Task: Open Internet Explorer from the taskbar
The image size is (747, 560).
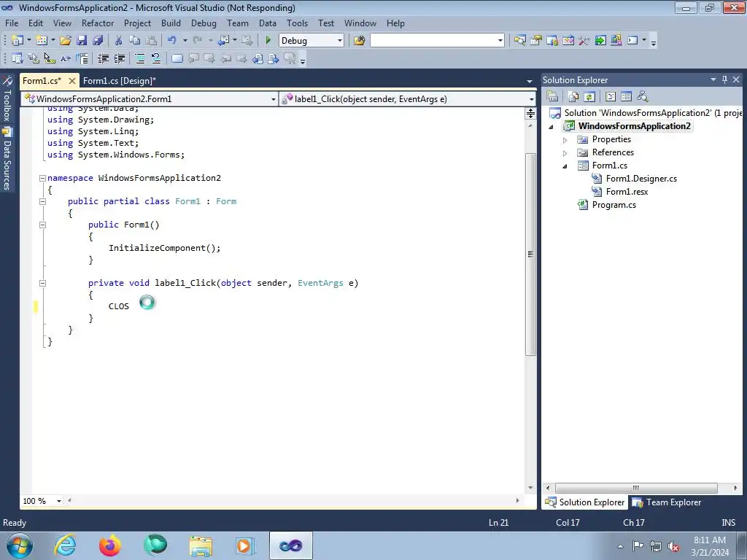Action: point(65,545)
